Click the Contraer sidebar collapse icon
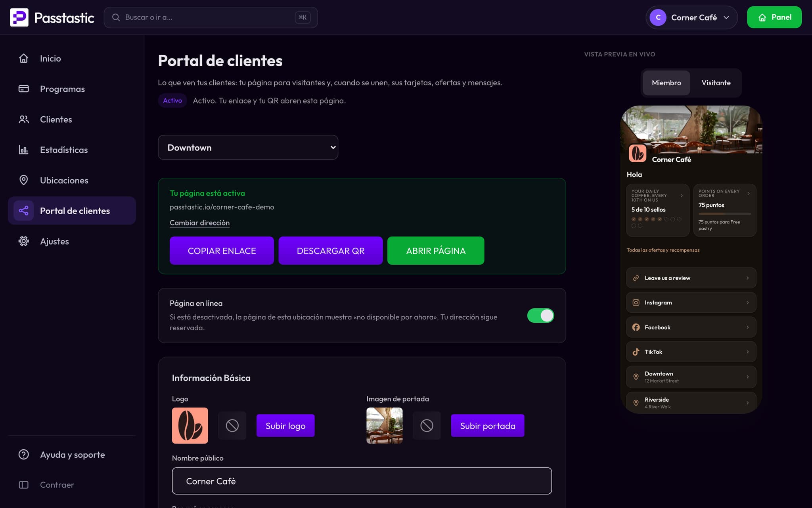Image resolution: width=812 pixels, height=508 pixels. click(x=24, y=485)
